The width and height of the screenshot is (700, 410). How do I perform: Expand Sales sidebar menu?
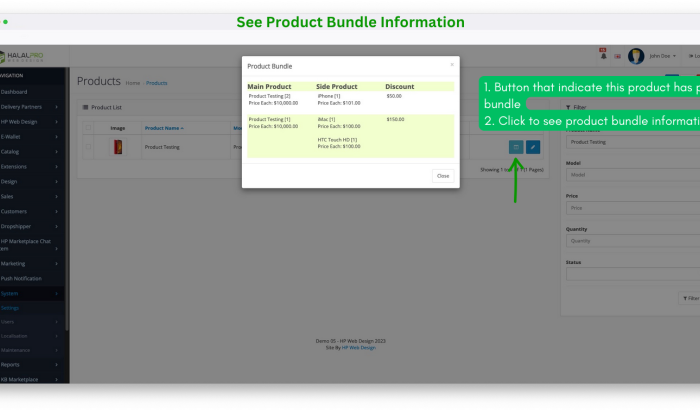31,197
